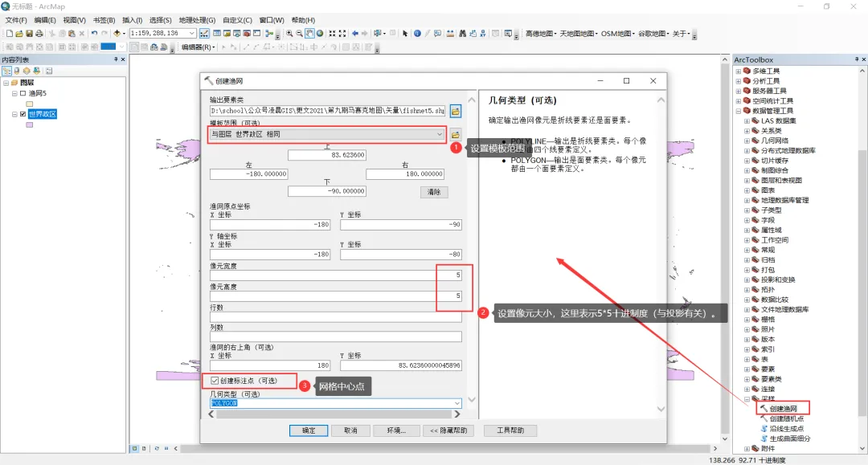Click the 环境... button
This screenshot has height=465, width=868.
396,430
